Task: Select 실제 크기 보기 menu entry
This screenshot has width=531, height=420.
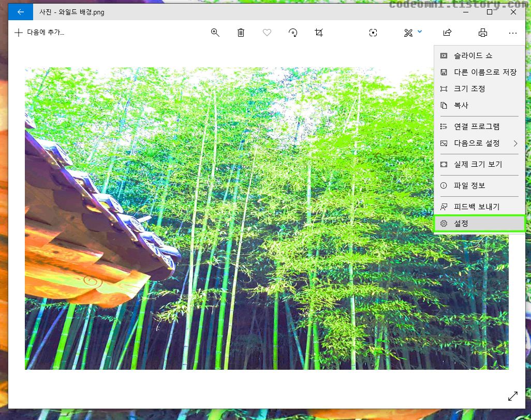Action: tap(480, 164)
